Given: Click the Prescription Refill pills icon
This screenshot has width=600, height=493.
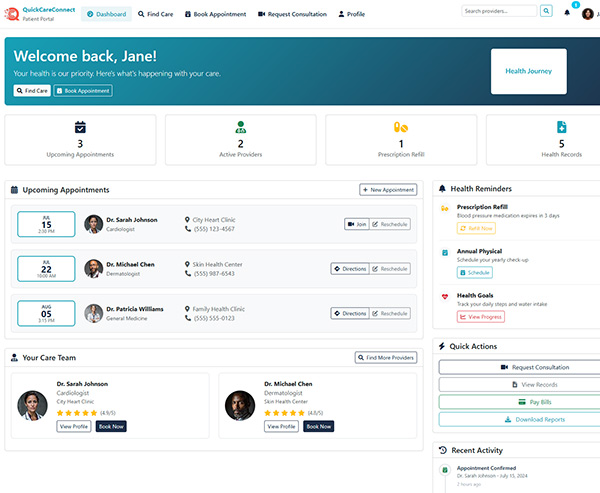Looking at the screenshot, I should pos(401,127).
